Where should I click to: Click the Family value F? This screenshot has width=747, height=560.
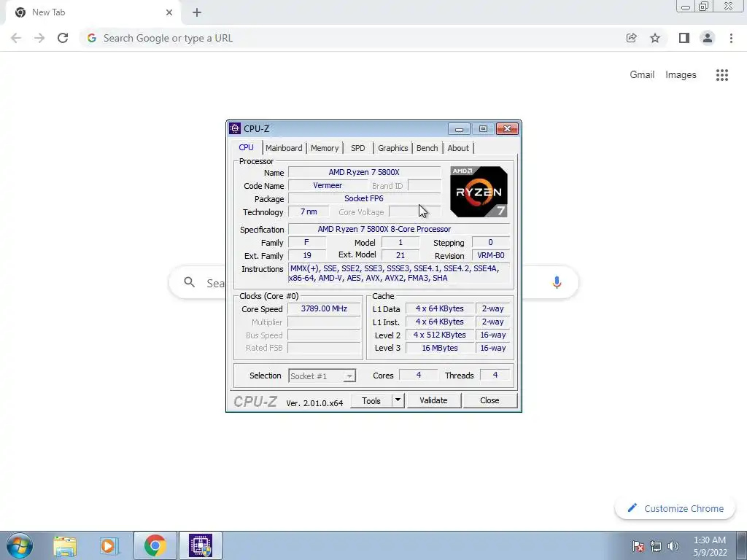pos(307,242)
